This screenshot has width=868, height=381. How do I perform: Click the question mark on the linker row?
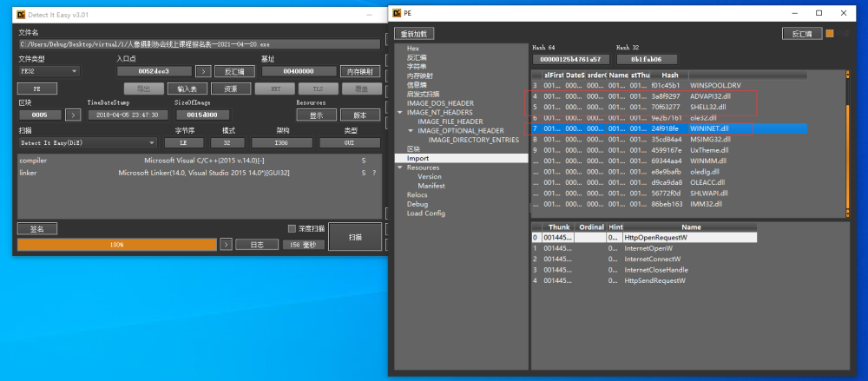point(374,173)
